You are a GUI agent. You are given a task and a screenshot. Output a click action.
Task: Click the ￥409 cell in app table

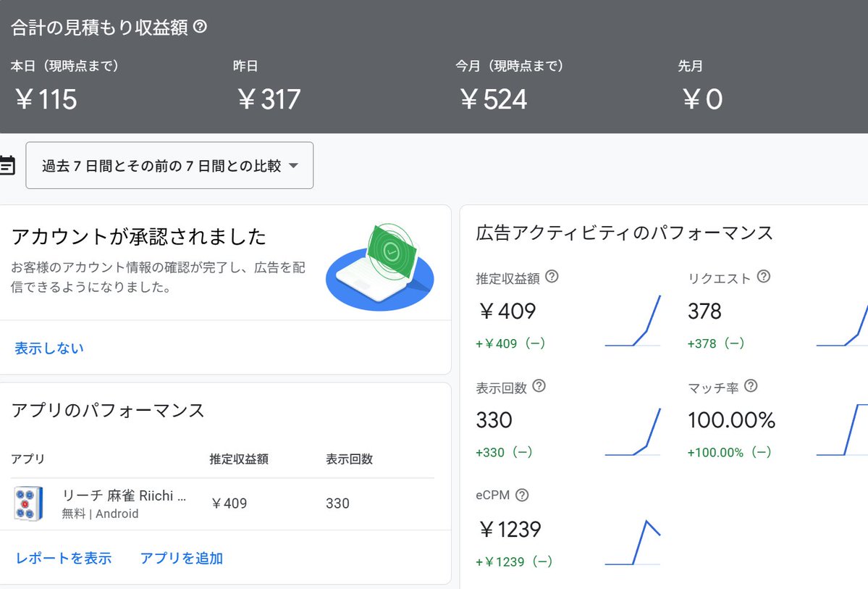pos(229,503)
